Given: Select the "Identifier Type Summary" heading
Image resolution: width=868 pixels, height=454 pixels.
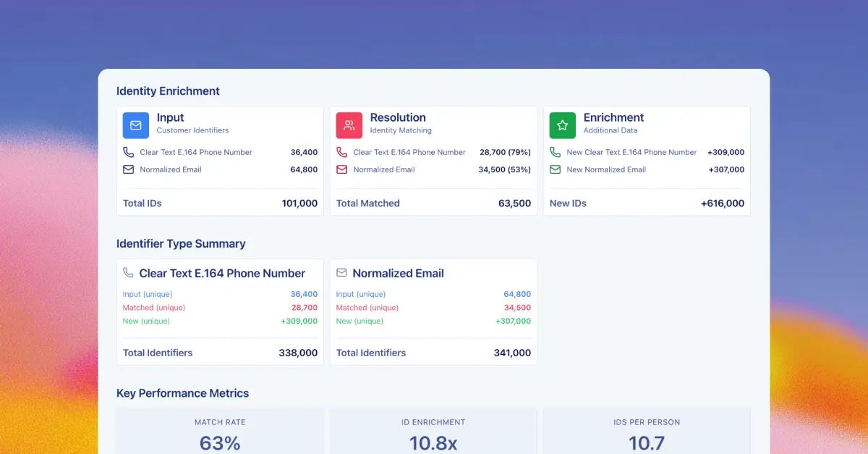Looking at the screenshot, I should click(181, 244).
